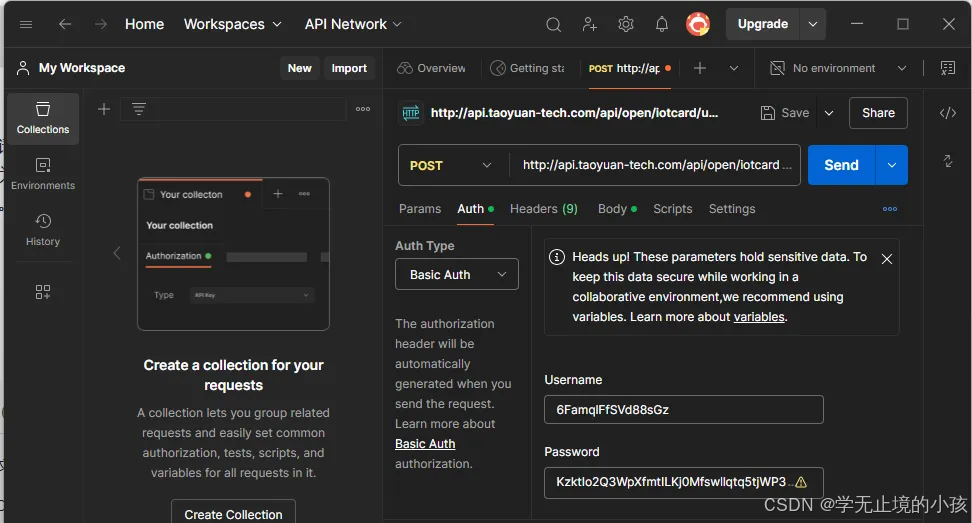Viewport: 972px width, 523px height.
Task: Switch to the Overview tab
Action: (x=431, y=68)
